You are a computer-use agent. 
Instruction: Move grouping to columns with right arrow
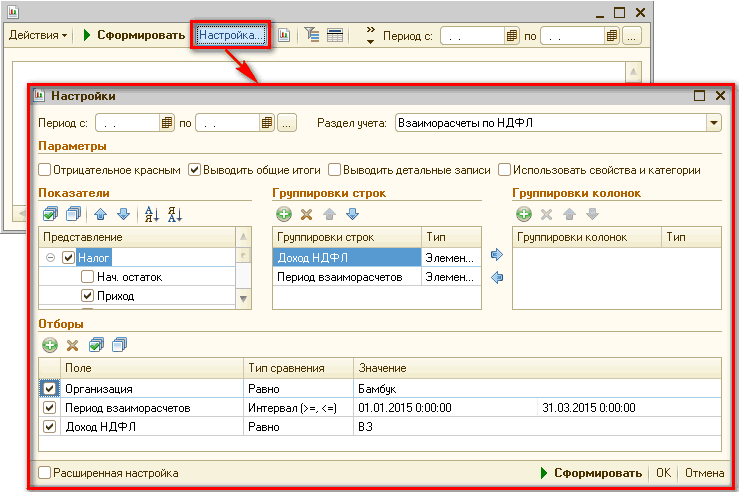coord(497,256)
